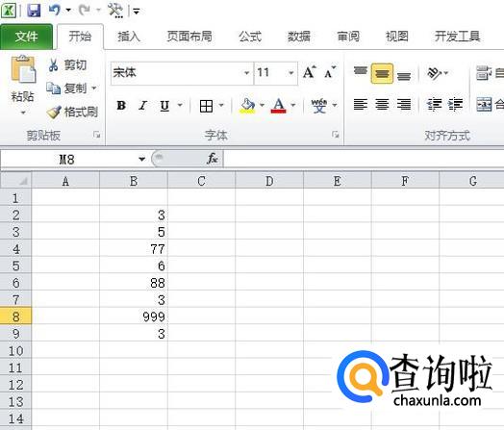Click the Increase Font Size icon
Image resolution: width=504 pixels, height=430 pixels.
click(x=310, y=72)
